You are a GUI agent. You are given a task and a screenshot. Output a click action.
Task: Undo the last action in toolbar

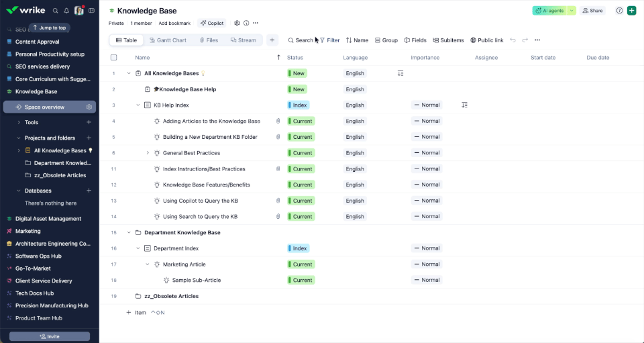513,40
